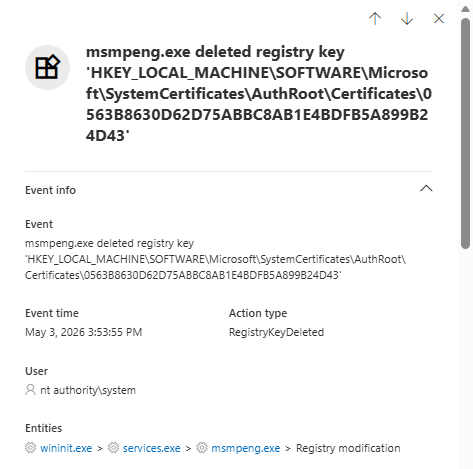This screenshot has width=473, height=469.
Task: Click the Event info section heading
Action: (50, 190)
